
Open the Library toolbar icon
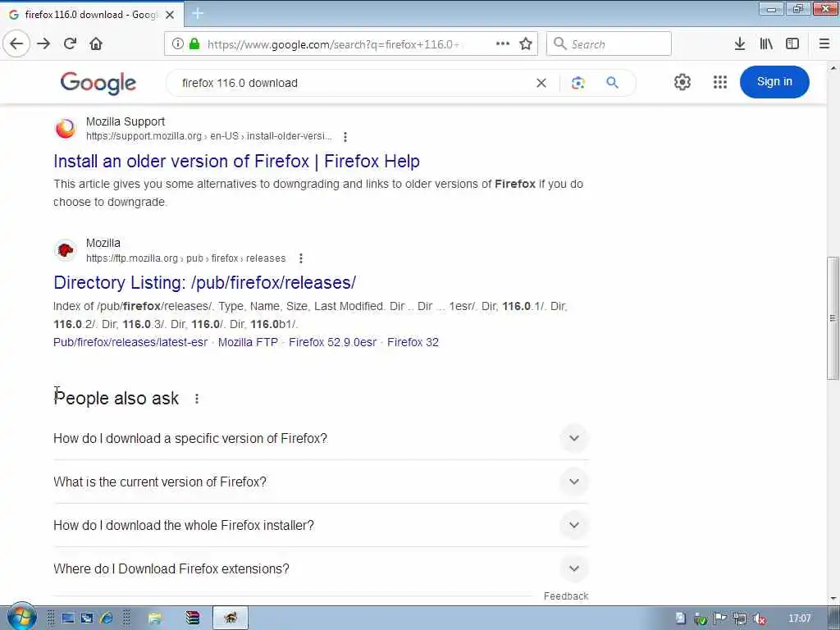766,44
